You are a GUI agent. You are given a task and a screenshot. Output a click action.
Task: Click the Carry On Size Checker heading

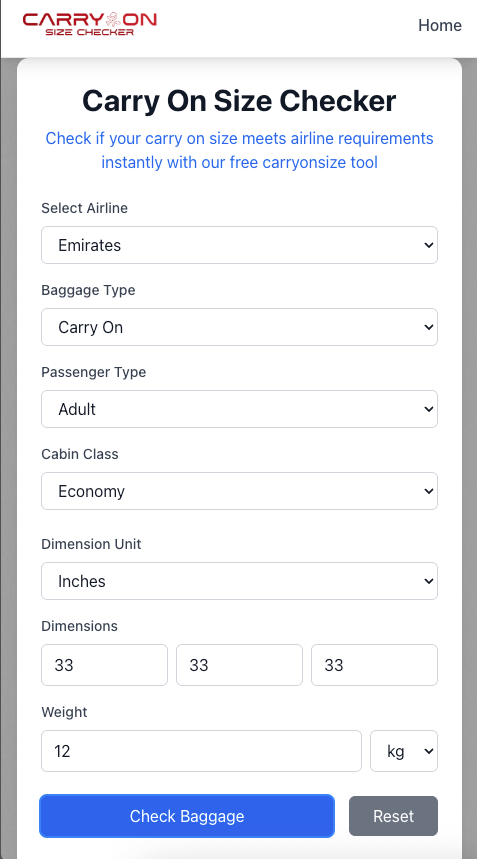click(239, 101)
